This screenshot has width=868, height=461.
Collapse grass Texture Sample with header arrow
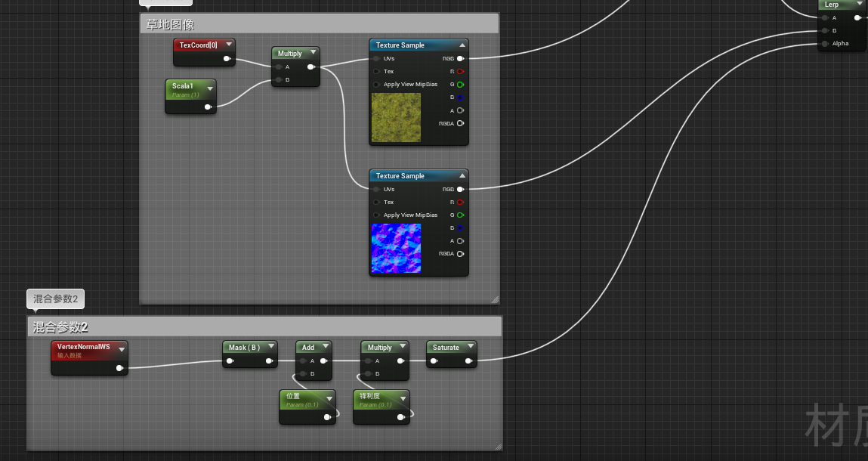coord(462,45)
